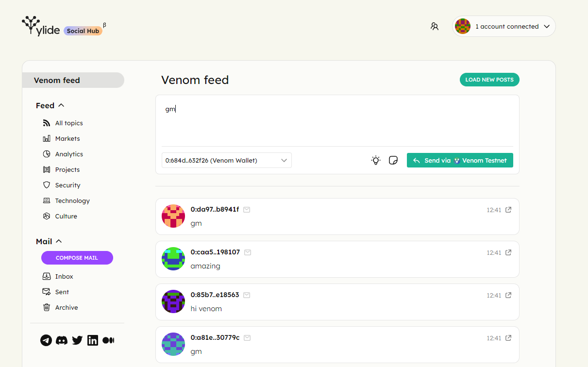Collapse the Feed section chevron
This screenshot has width=588, height=367.
[x=61, y=105]
